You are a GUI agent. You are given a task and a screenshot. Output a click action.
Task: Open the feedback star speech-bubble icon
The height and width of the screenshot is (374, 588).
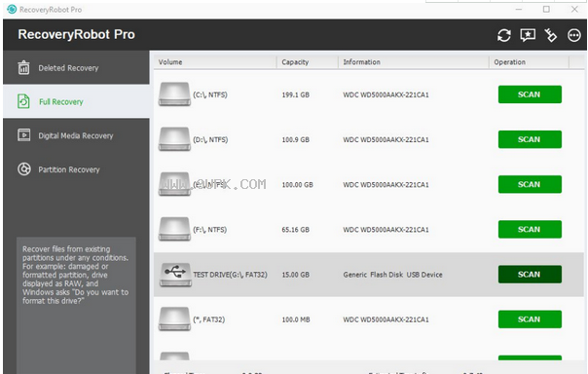click(x=528, y=35)
